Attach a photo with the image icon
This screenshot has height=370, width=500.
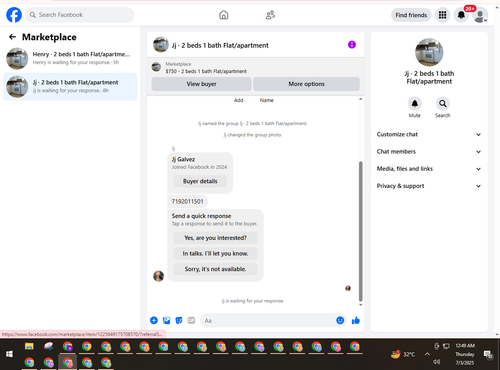166,320
